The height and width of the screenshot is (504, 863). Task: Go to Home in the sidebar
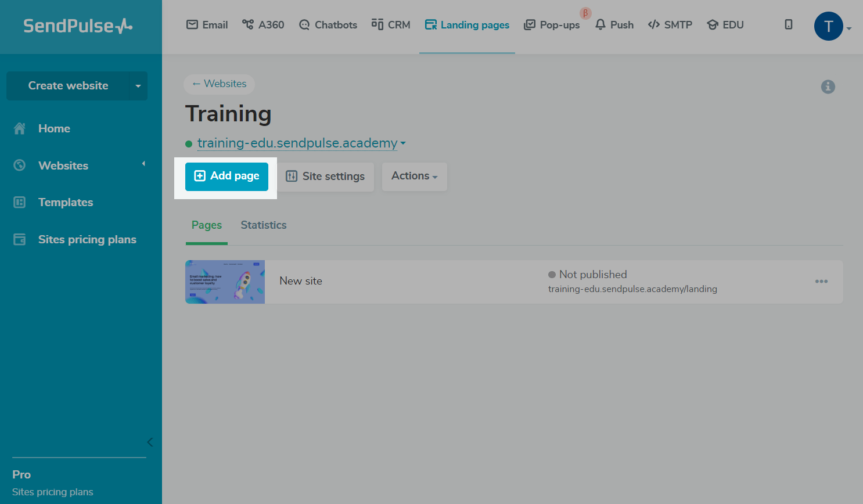pos(54,128)
